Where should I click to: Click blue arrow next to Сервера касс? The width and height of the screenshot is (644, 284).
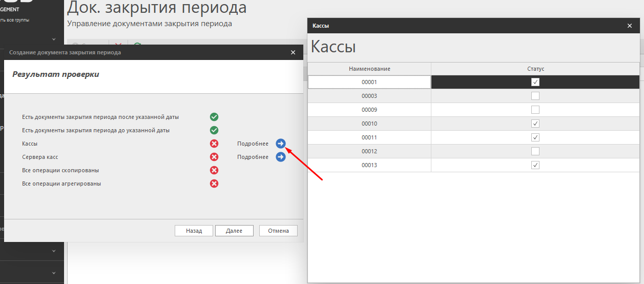coord(281,157)
